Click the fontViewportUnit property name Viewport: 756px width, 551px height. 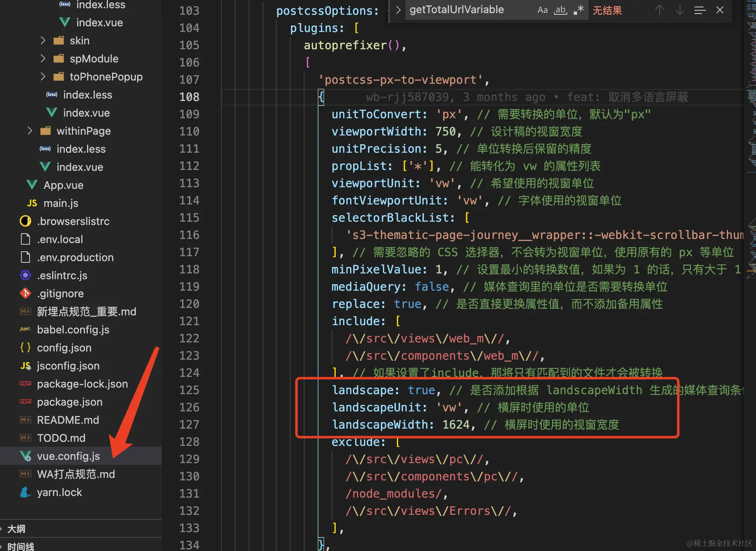click(387, 200)
